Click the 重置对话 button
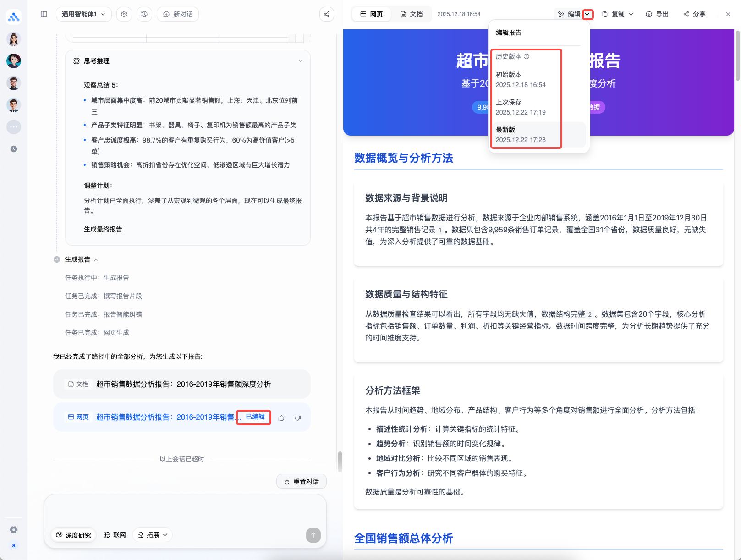 pos(302,482)
